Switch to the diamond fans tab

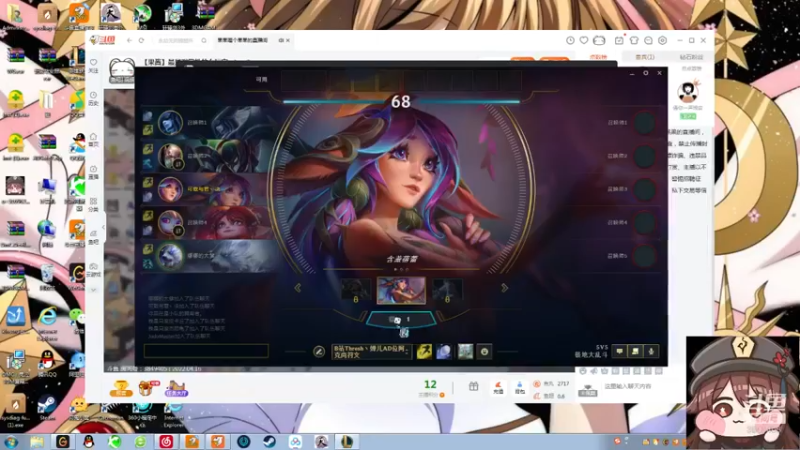point(691,57)
